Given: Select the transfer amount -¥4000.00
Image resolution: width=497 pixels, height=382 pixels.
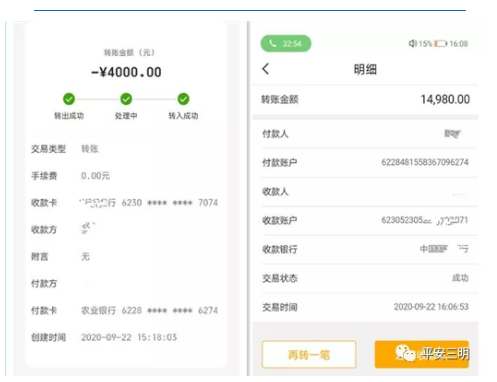Looking at the screenshot, I should click(x=126, y=72).
